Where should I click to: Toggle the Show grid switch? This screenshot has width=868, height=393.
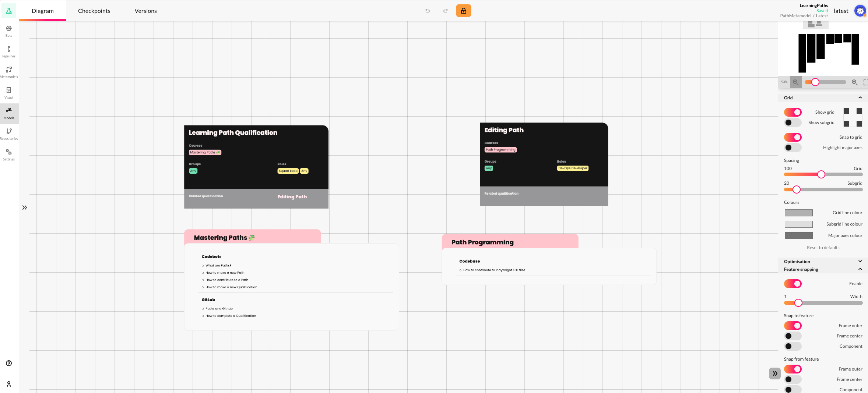click(x=793, y=112)
